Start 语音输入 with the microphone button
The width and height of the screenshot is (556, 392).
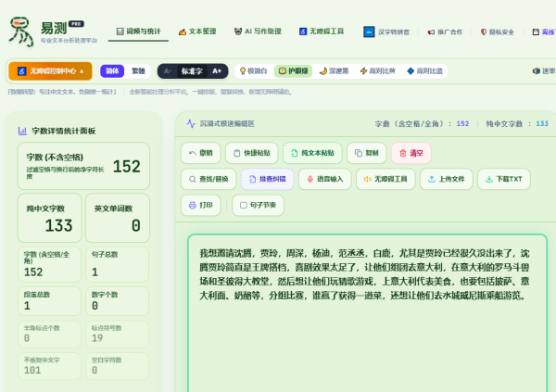pyautogui.click(x=325, y=179)
